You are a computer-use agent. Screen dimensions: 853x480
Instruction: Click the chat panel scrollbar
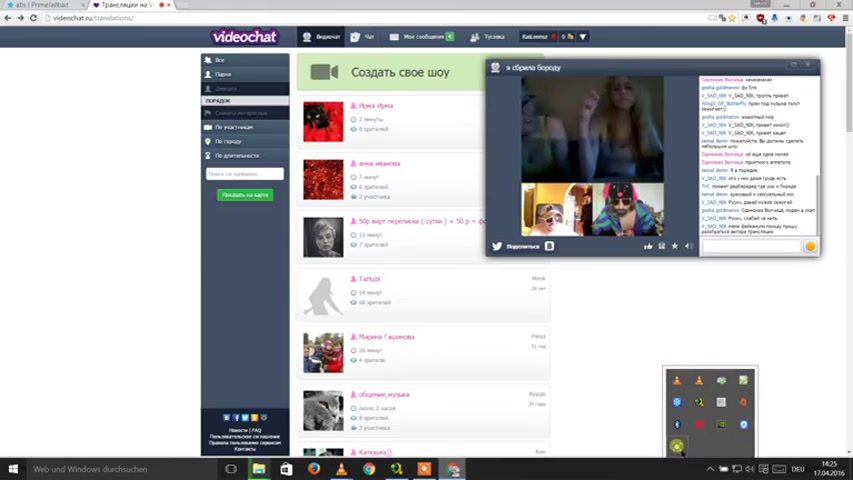818,204
